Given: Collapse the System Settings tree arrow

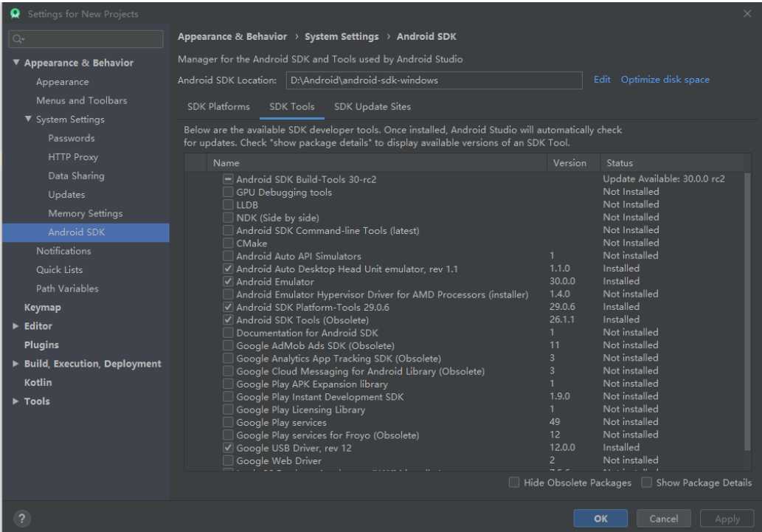Looking at the screenshot, I should (28, 119).
